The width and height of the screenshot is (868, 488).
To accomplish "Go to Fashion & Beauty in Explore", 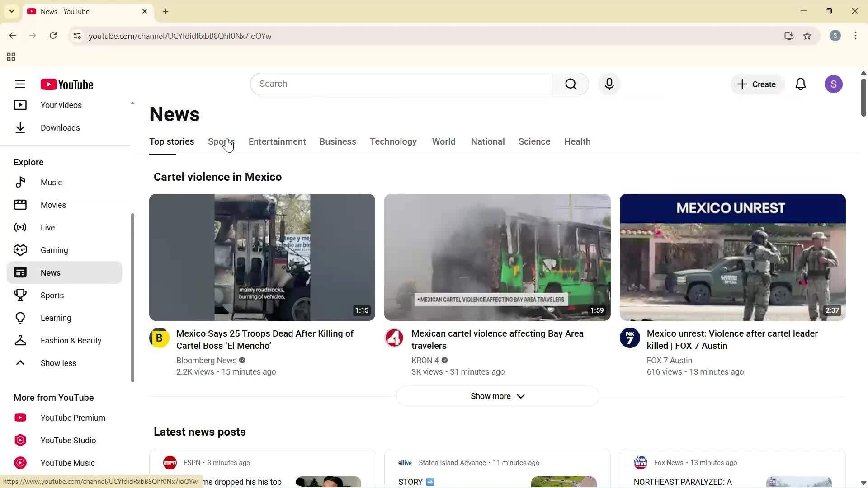I will tap(71, 340).
